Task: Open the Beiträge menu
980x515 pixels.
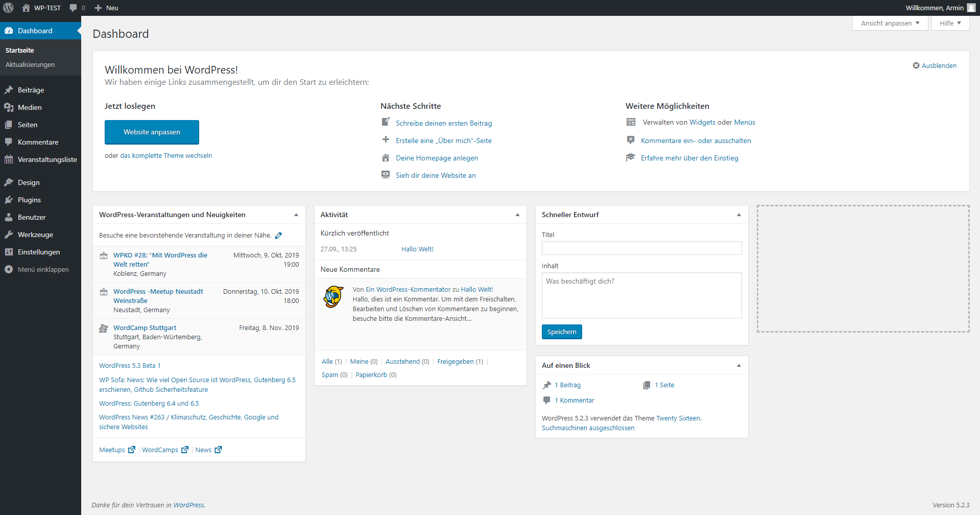Action: [x=31, y=90]
